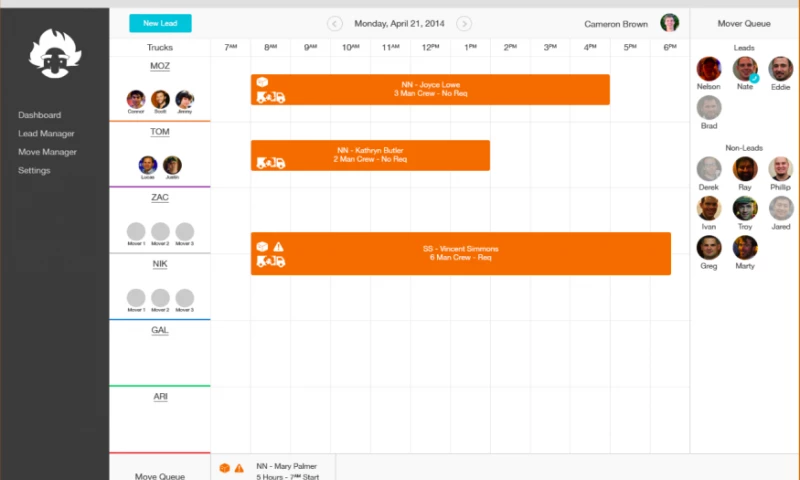The width and height of the screenshot is (800, 480).
Task: Click truck icon on Kathryn Butler job
Action: [x=271, y=162]
